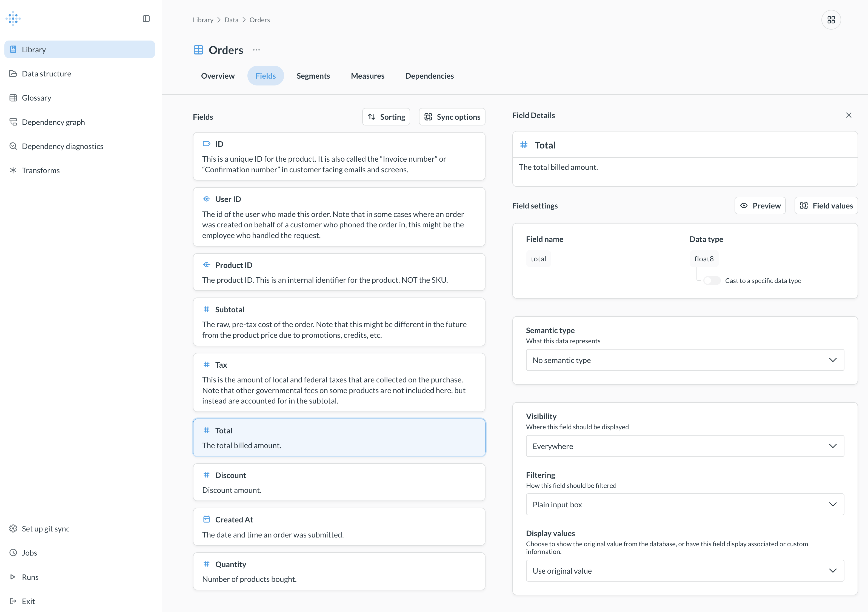Open the Glossary section
The image size is (868, 612).
click(36, 98)
